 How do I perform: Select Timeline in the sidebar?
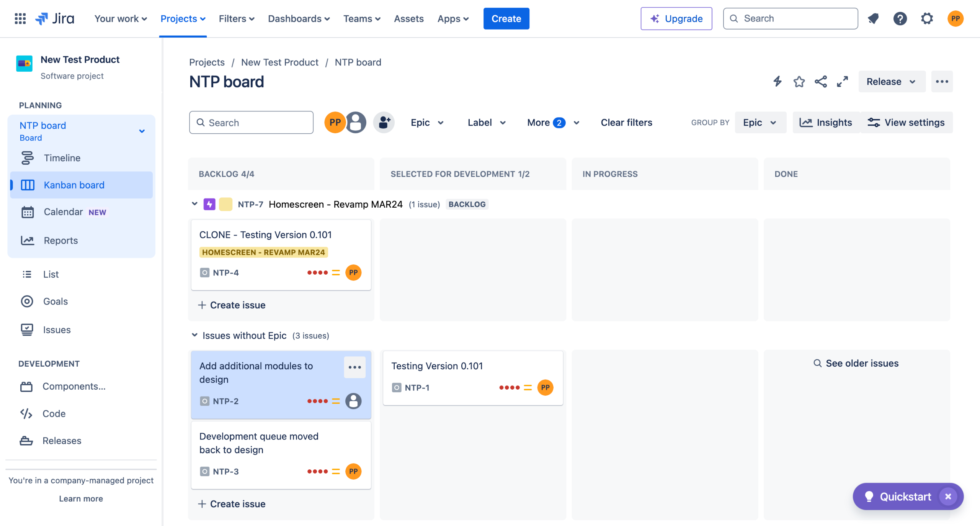click(x=81, y=158)
